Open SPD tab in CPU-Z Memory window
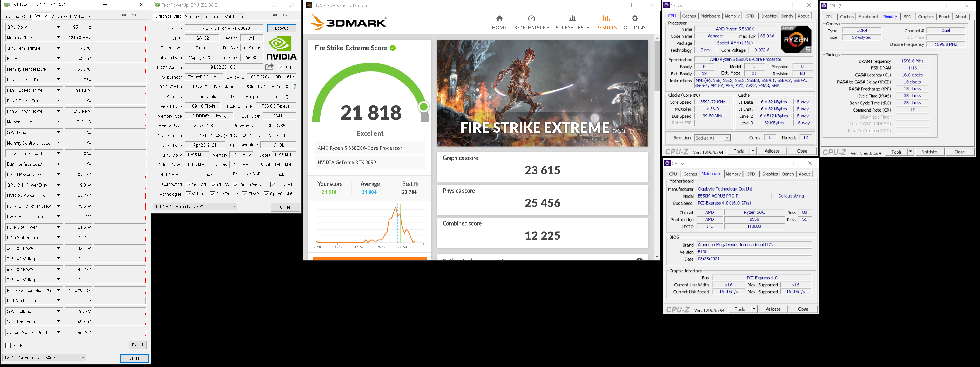Screen dimensions: 980x367 click(907, 17)
